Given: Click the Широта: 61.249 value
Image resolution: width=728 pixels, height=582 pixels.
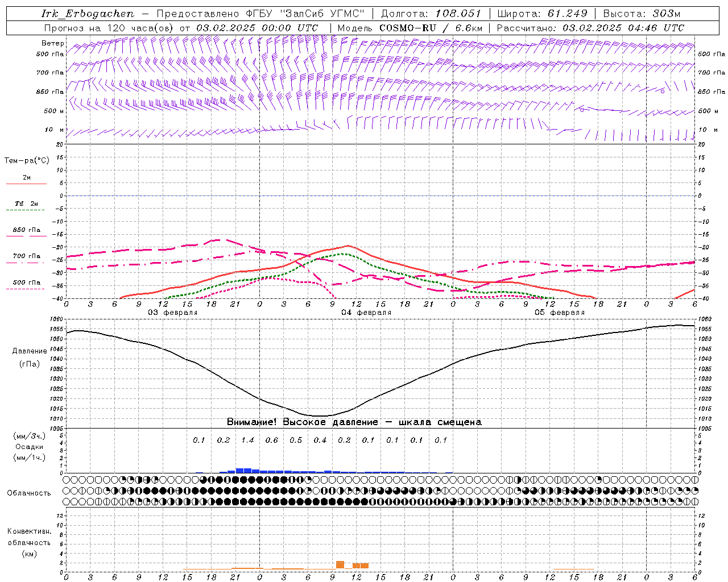Looking at the screenshot, I should pos(542,14).
